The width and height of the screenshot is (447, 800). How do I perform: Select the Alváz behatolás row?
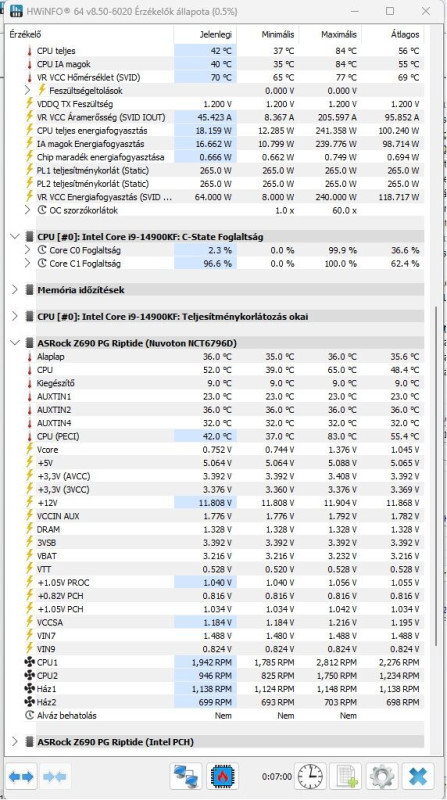(216, 715)
